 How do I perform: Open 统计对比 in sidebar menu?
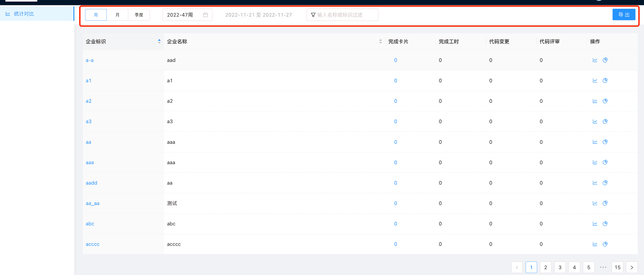(24, 14)
